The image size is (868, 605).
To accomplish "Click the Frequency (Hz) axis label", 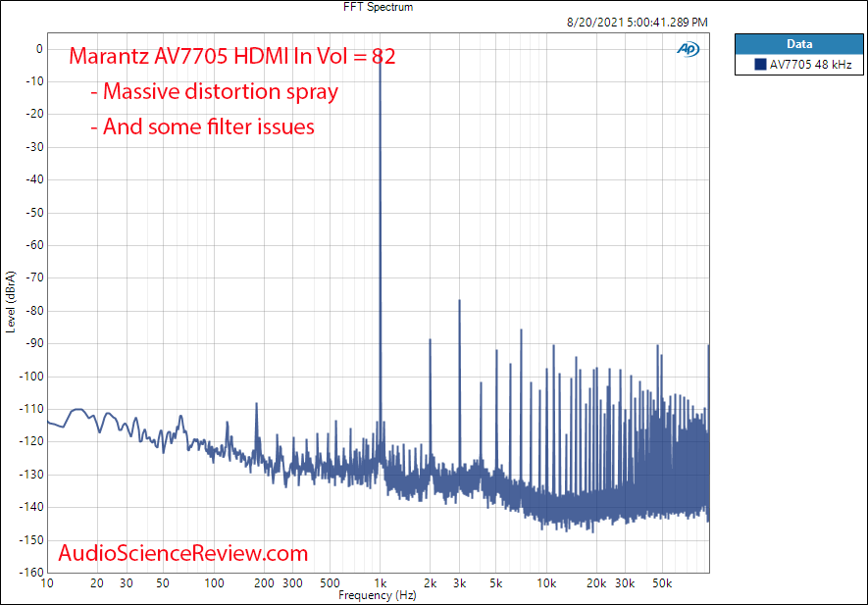I will tap(378, 595).
